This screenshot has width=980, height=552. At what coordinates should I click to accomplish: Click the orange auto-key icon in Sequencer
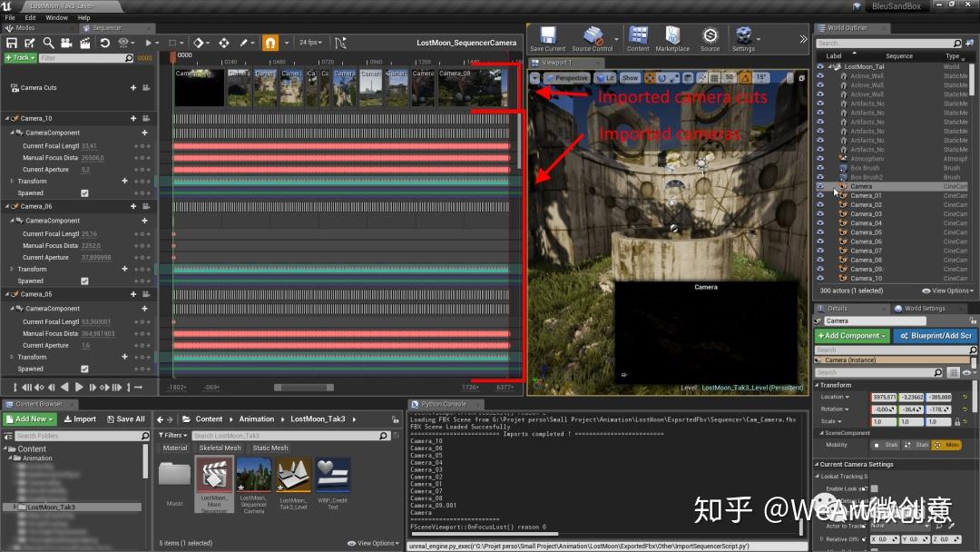270,43
